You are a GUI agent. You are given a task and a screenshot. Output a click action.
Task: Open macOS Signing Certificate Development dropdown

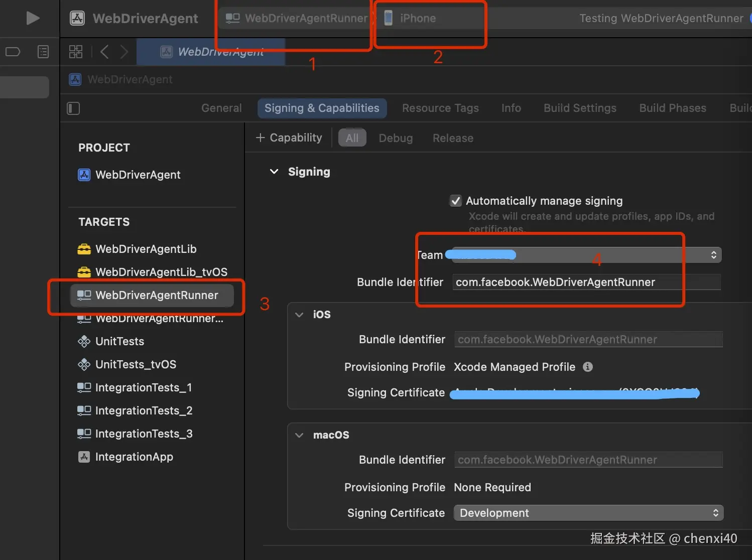[588, 513]
